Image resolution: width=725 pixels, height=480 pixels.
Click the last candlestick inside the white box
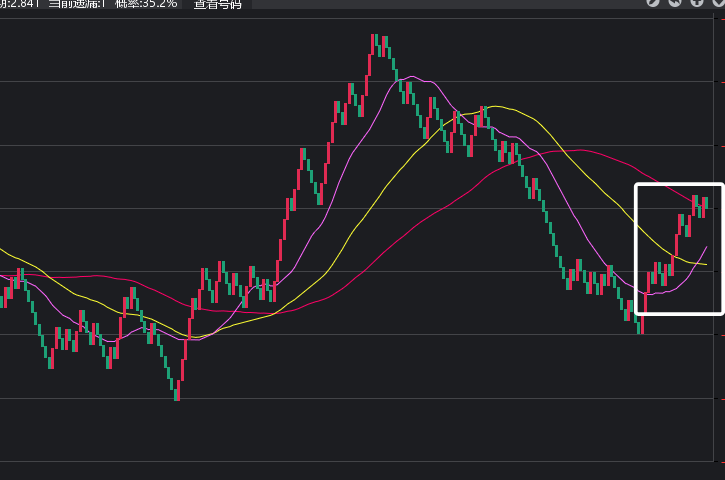[x=705, y=205]
